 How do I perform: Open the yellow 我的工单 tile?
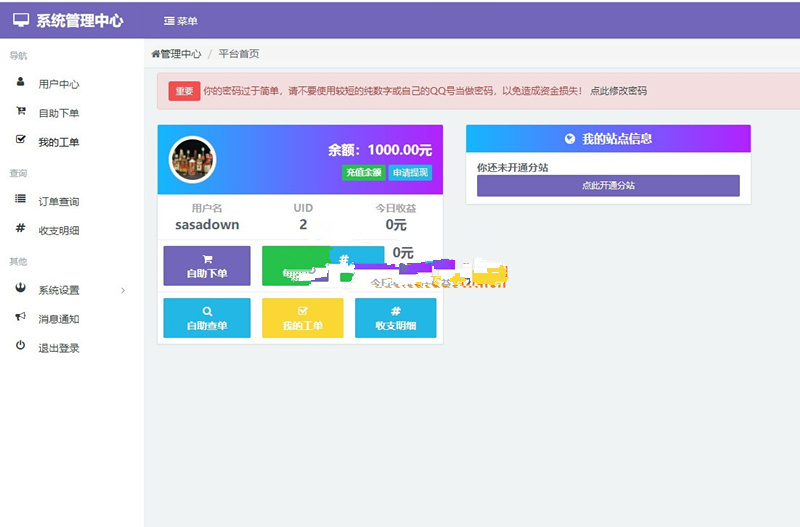303,318
